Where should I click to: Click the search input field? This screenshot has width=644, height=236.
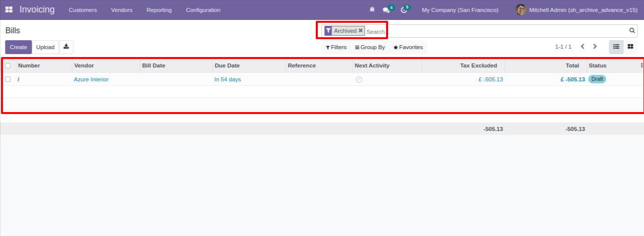(x=496, y=31)
